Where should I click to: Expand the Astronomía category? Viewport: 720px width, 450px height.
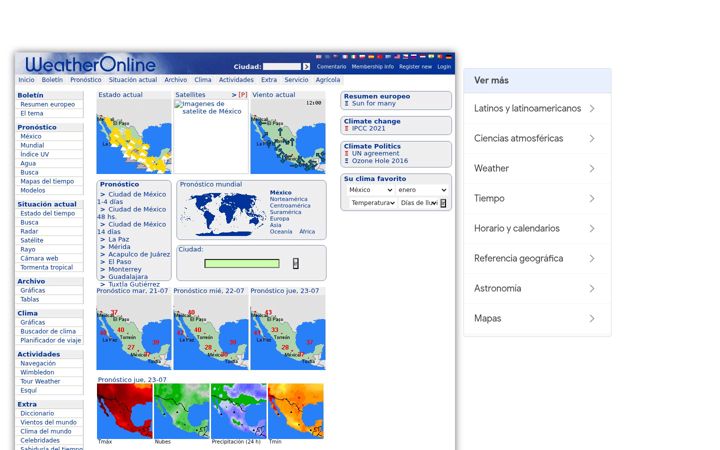(537, 288)
